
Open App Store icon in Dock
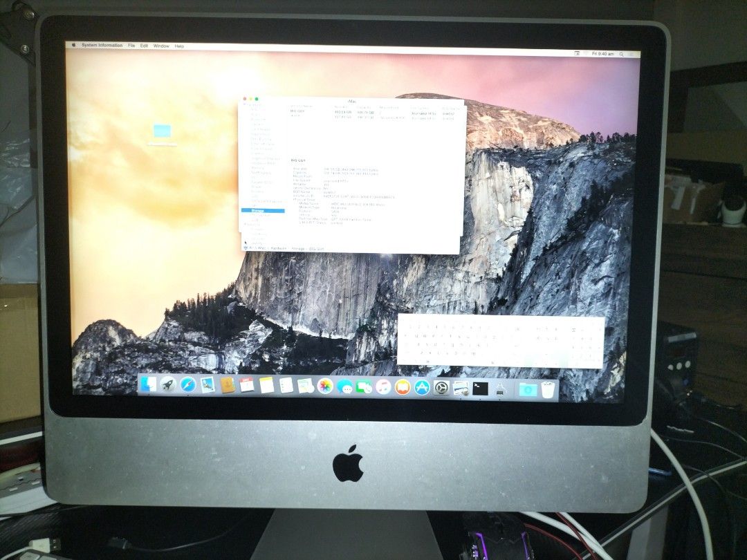point(422,388)
